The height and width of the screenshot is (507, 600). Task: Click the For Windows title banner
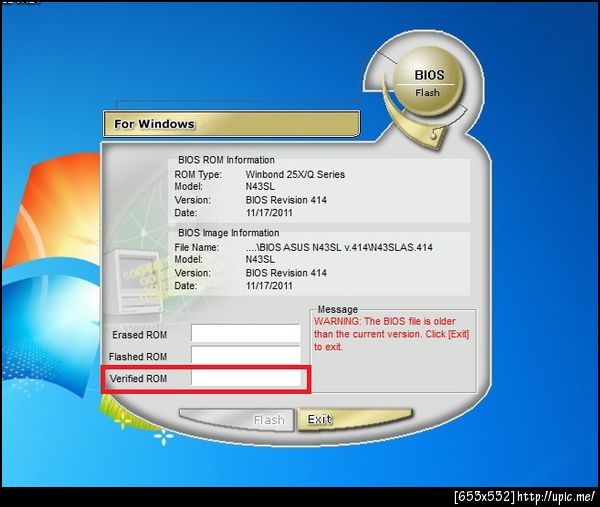[x=231, y=124]
